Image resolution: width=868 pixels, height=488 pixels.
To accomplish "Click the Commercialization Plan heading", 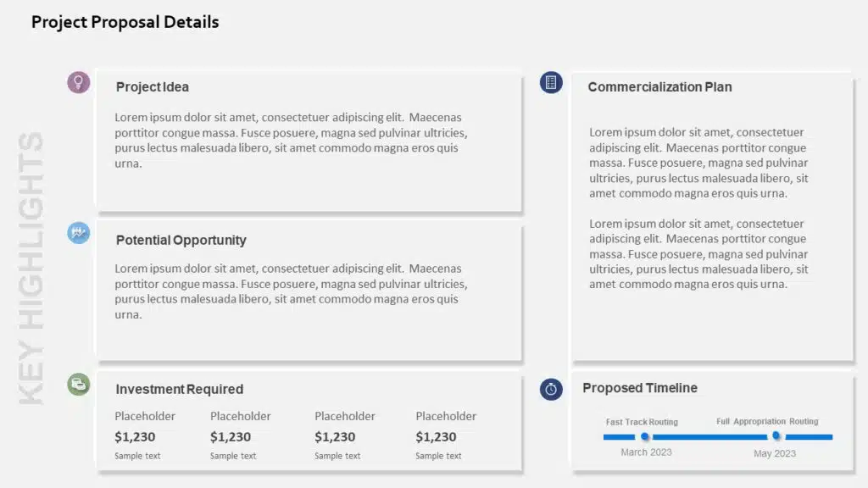I will (x=659, y=87).
